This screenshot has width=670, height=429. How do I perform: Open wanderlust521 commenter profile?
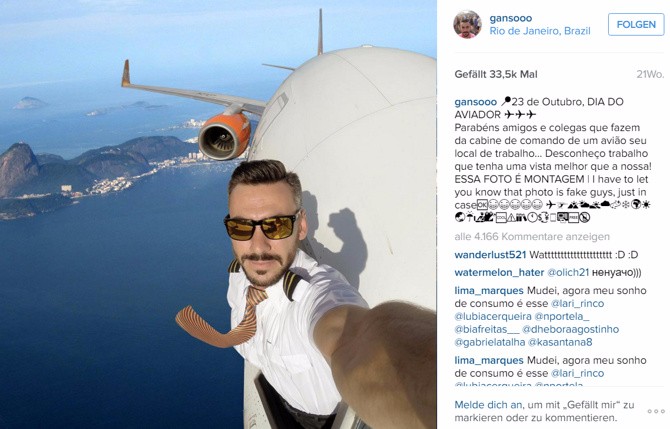490,255
